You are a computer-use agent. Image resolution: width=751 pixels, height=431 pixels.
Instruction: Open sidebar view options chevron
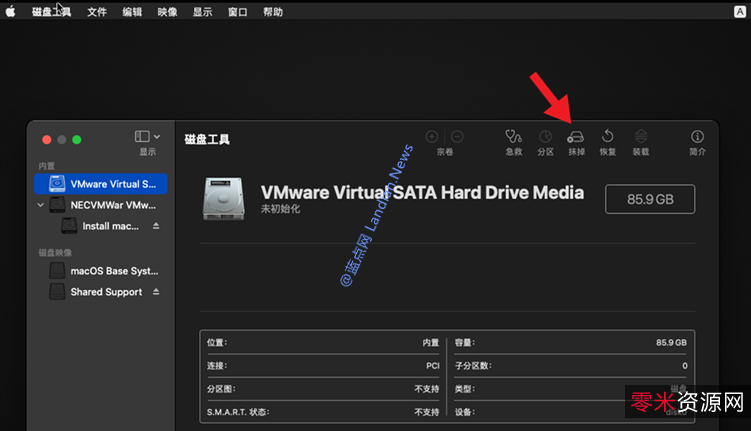coord(157,136)
